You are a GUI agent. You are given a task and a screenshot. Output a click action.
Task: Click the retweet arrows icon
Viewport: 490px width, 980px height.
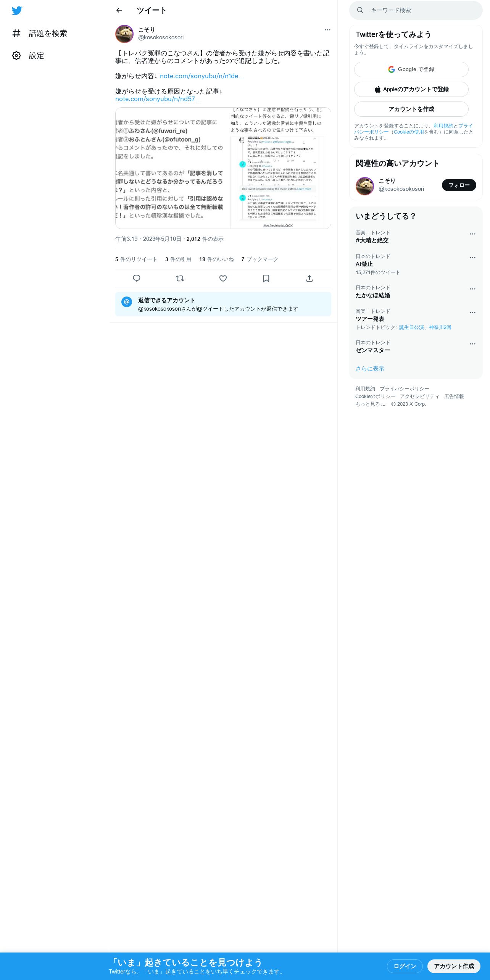pyautogui.click(x=180, y=278)
